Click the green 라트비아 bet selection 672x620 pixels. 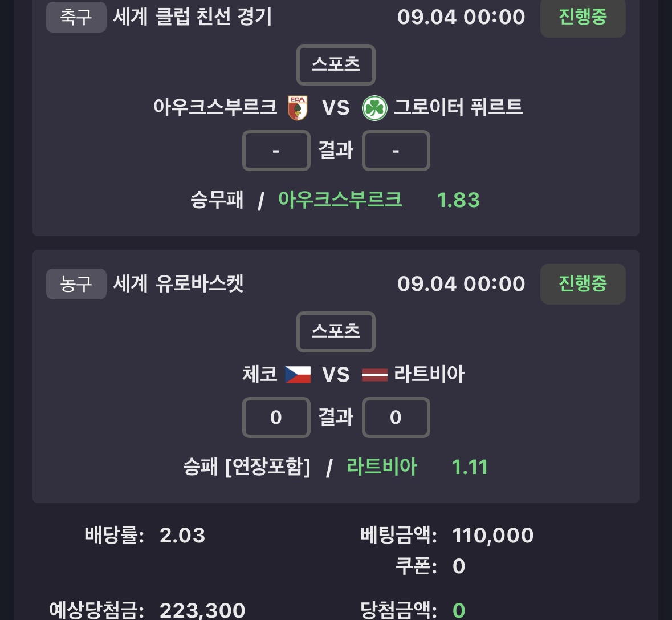click(x=382, y=467)
